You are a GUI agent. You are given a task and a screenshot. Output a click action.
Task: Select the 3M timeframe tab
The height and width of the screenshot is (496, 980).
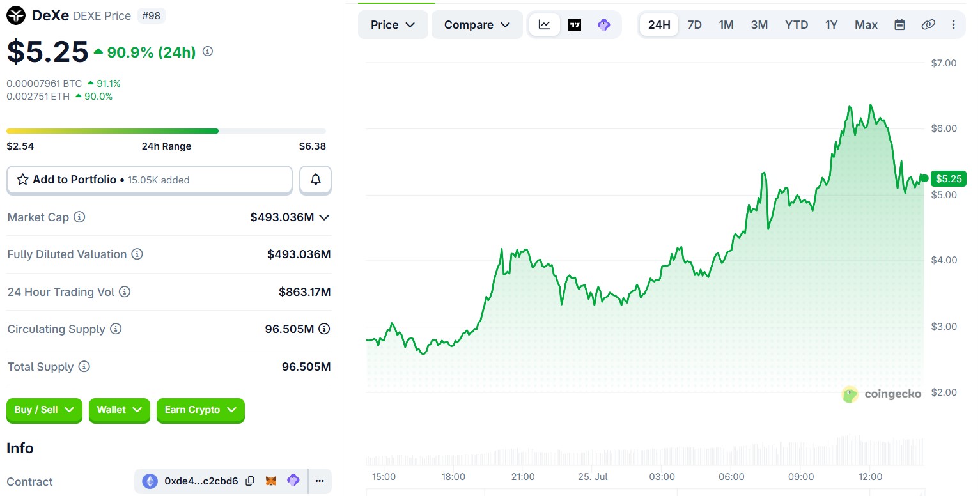coord(759,25)
